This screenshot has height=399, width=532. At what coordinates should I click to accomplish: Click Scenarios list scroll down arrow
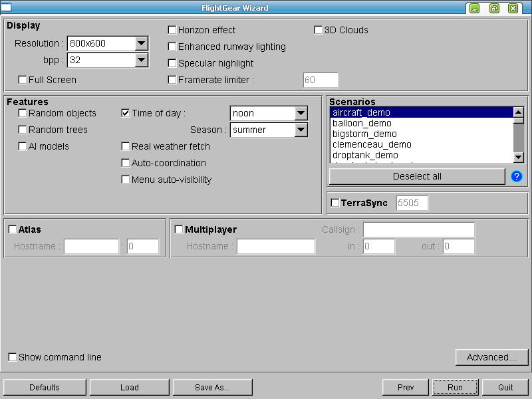pyautogui.click(x=519, y=157)
